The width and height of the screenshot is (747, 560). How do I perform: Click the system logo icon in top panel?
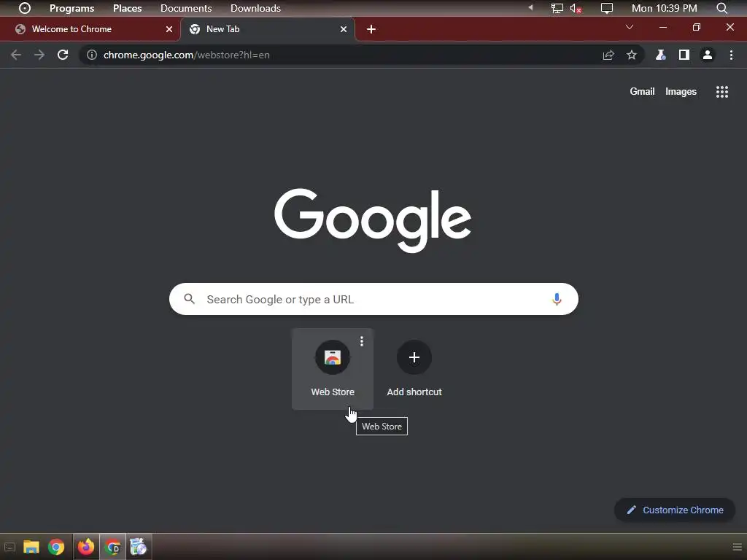coord(24,8)
